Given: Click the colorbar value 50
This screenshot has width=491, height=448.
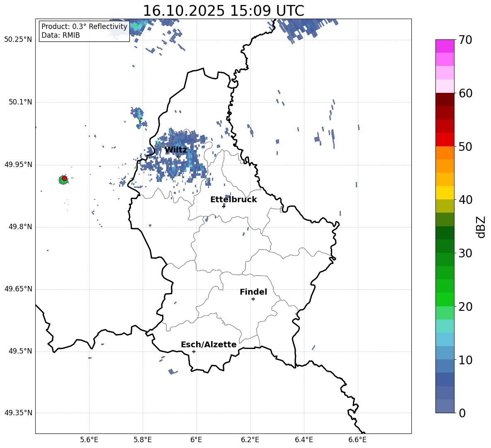Looking at the screenshot, I should [x=465, y=147].
